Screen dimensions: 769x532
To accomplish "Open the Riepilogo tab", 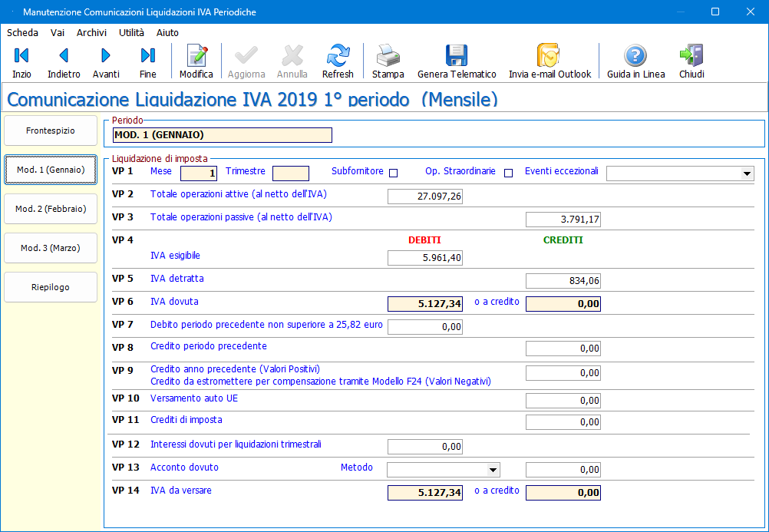I will tap(51, 288).
